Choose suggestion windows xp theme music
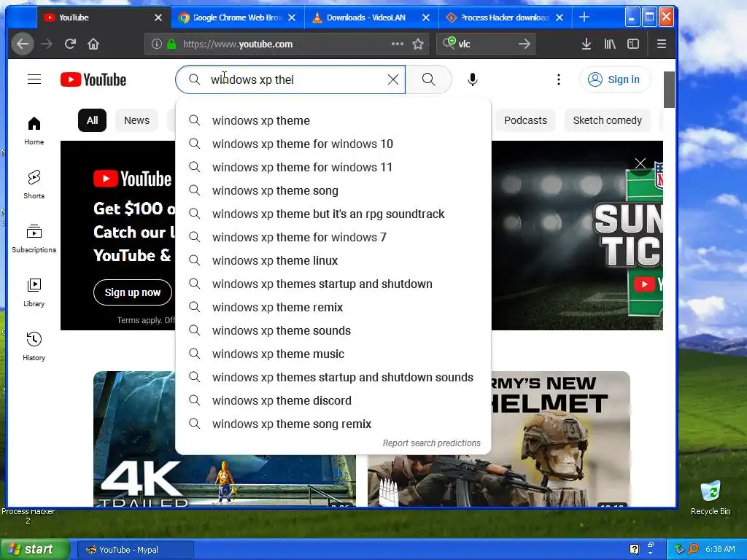Screen dimensions: 747x560 coord(333,354)
